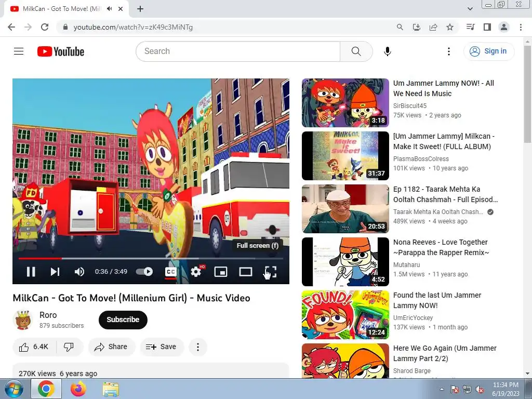Open Milkcan Make It Sweet thumbnail

[x=345, y=156]
